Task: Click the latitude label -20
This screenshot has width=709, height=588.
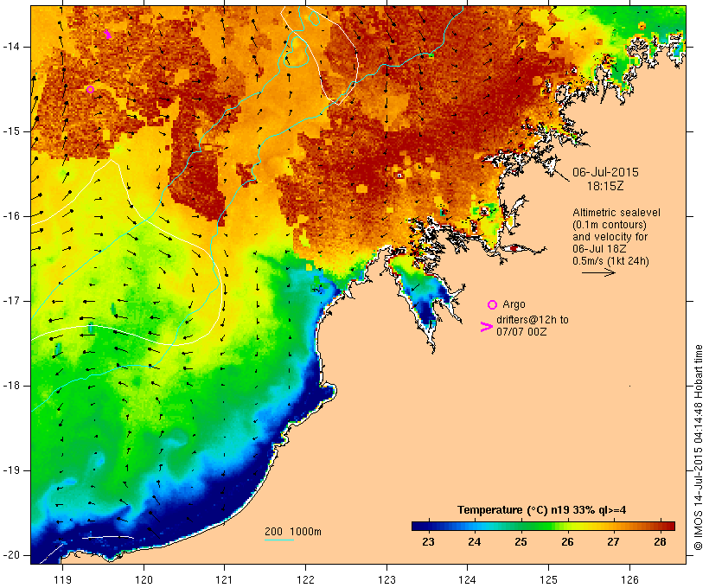Action: 11,555
